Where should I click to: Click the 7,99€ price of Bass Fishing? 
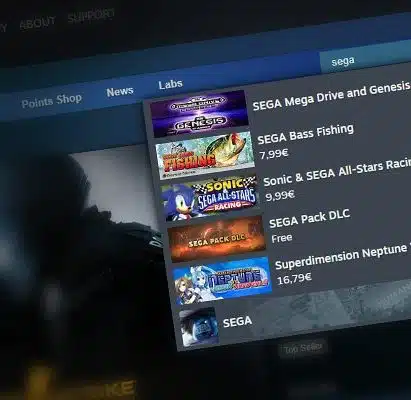coord(274,154)
